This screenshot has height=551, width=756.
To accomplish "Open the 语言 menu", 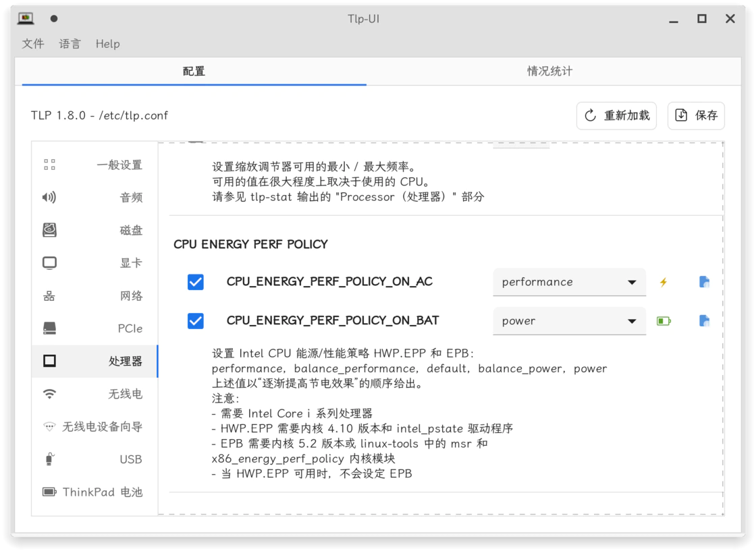I will click(70, 44).
